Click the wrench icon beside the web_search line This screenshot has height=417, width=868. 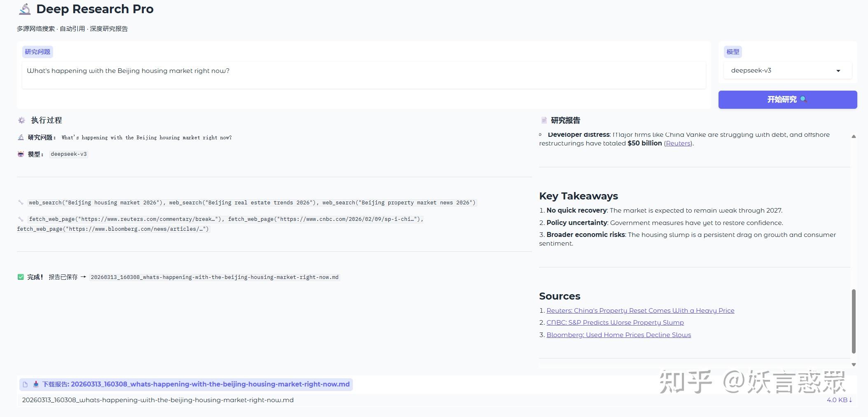tap(21, 202)
